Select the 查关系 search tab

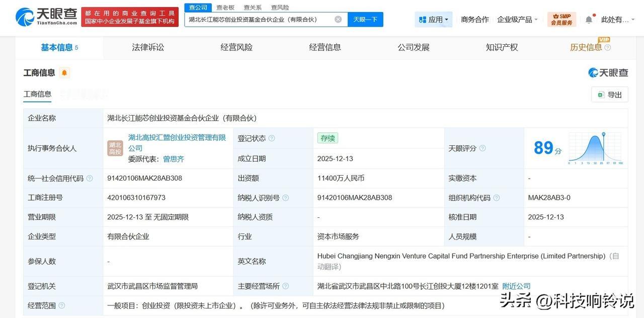pos(253,8)
